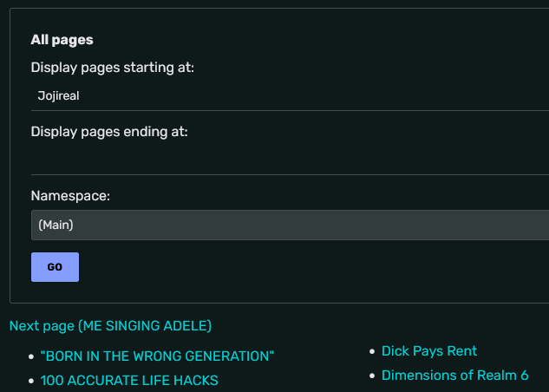Click the bullet beside BORN IN THE WRONG GENERATION
The height and width of the screenshot is (392, 549).
pyautogui.click(x=31, y=356)
